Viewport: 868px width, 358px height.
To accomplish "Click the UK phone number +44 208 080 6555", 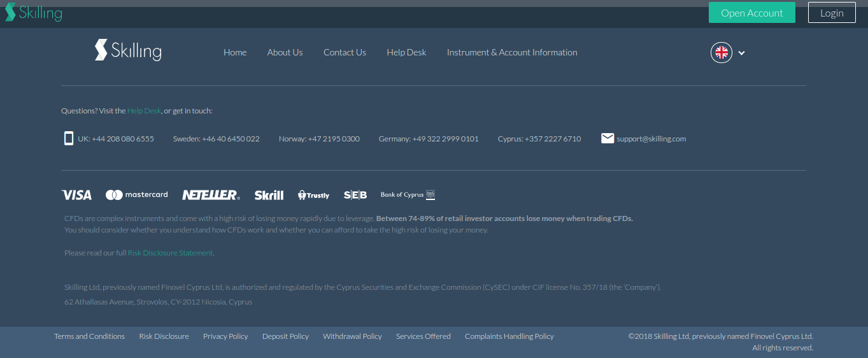I will [x=116, y=138].
